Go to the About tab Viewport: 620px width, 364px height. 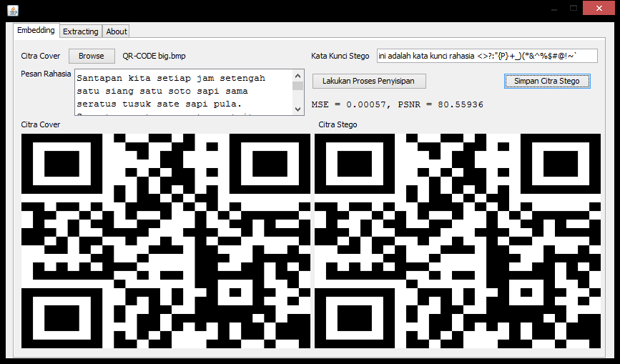(117, 31)
